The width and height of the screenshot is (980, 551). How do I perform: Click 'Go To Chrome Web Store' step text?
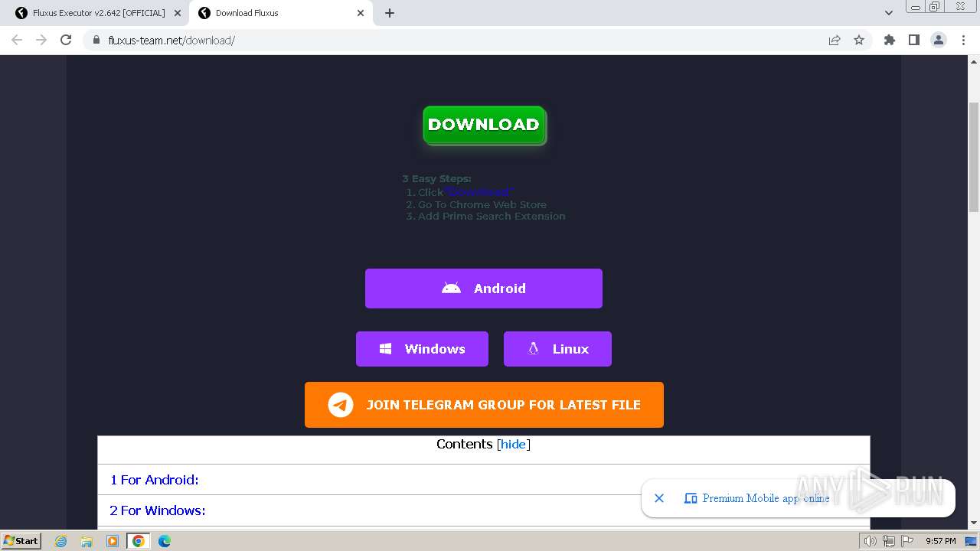pyautogui.click(x=482, y=204)
